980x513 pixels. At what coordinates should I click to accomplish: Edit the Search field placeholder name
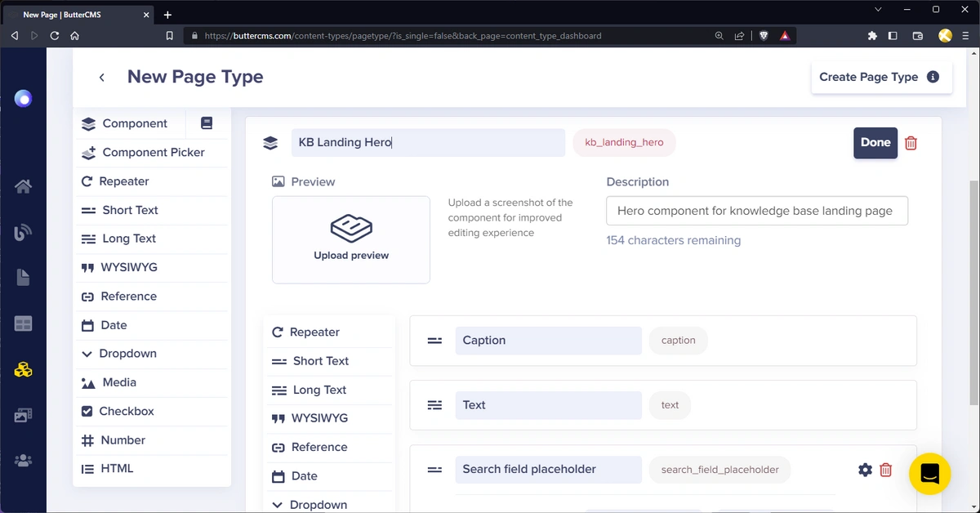(x=549, y=470)
